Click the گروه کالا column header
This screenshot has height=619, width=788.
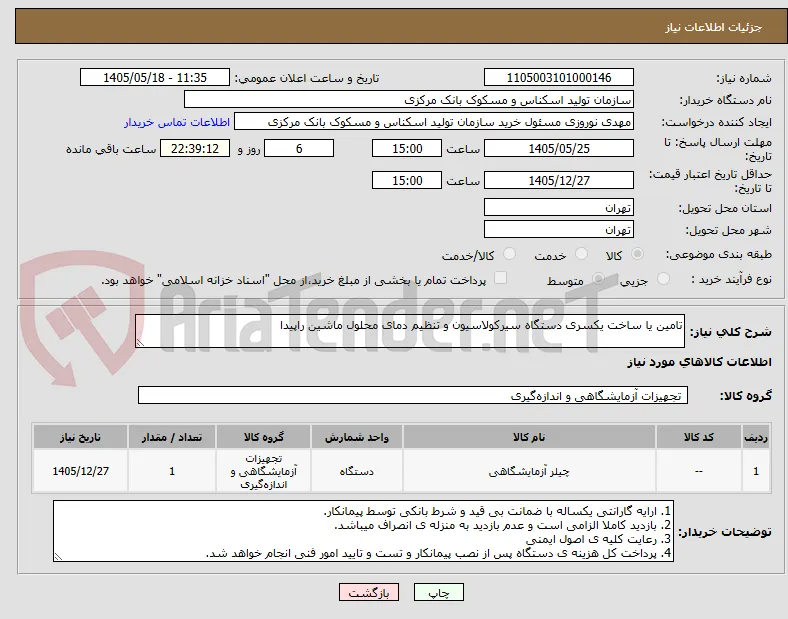(x=264, y=437)
